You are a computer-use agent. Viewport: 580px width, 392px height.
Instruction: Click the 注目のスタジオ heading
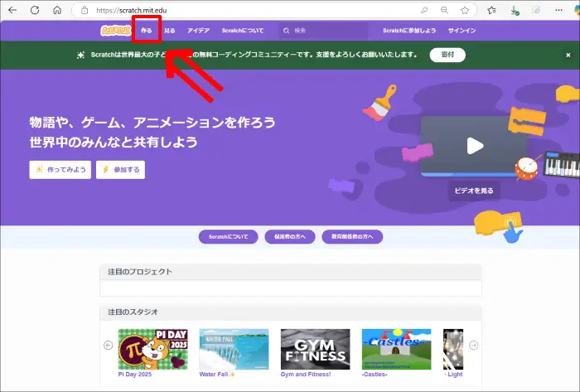(133, 312)
